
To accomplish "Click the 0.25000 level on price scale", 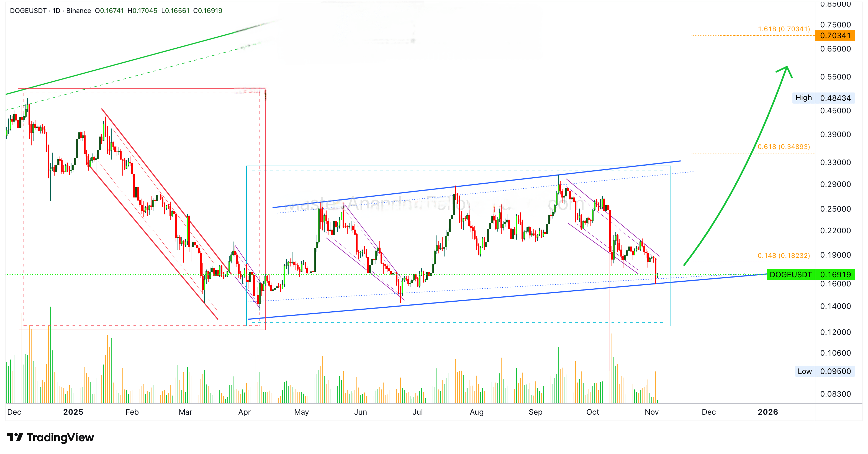I will click(x=835, y=209).
